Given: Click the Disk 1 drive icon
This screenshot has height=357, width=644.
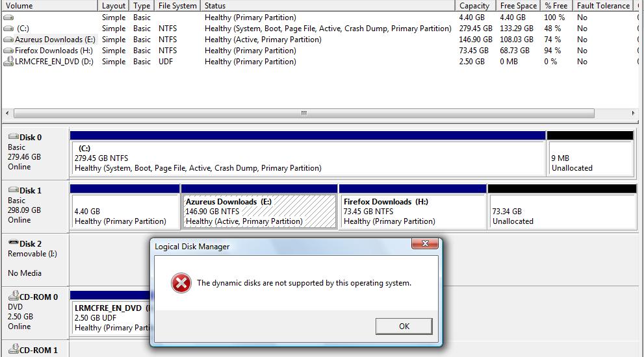Looking at the screenshot, I should pyautogui.click(x=13, y=190).
